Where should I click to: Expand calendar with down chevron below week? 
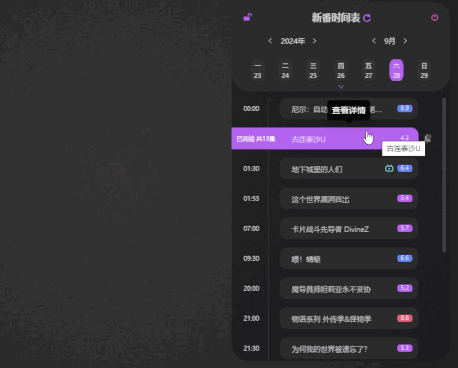tap(341, 87)
